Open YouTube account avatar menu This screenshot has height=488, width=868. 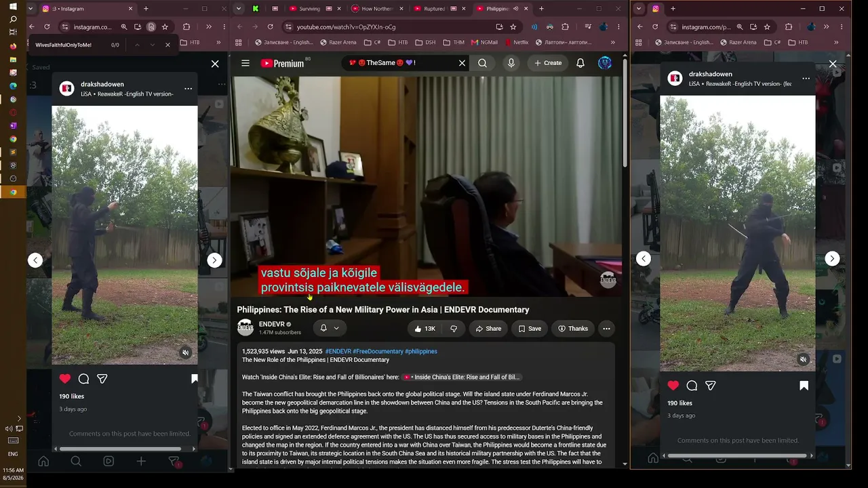(605, 63)
